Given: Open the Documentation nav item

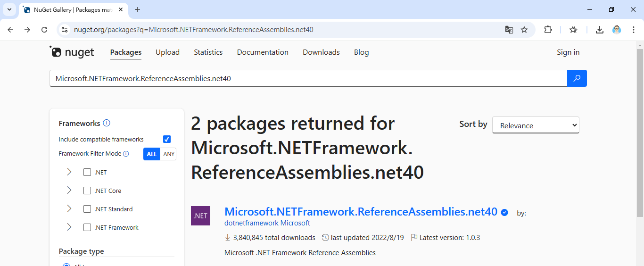Looking at the screenshot, I should point(263,52).
